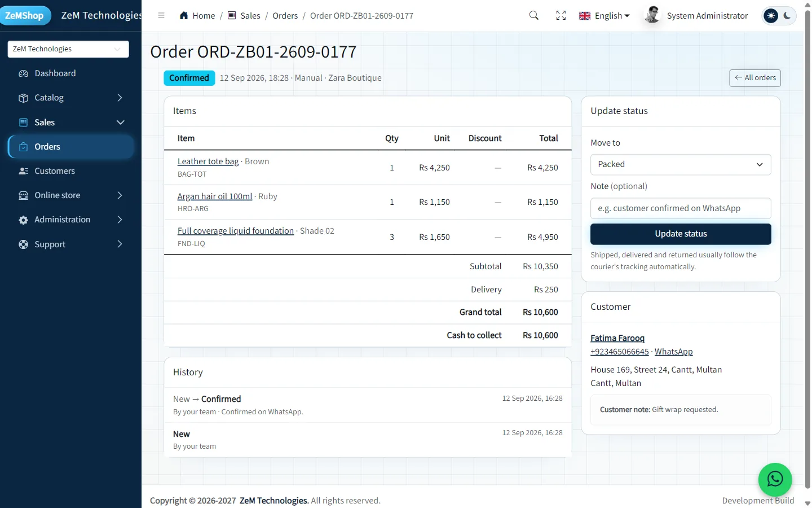
Task: Expand the Catalog sidebar menu
Action: (x=70, y=98)
